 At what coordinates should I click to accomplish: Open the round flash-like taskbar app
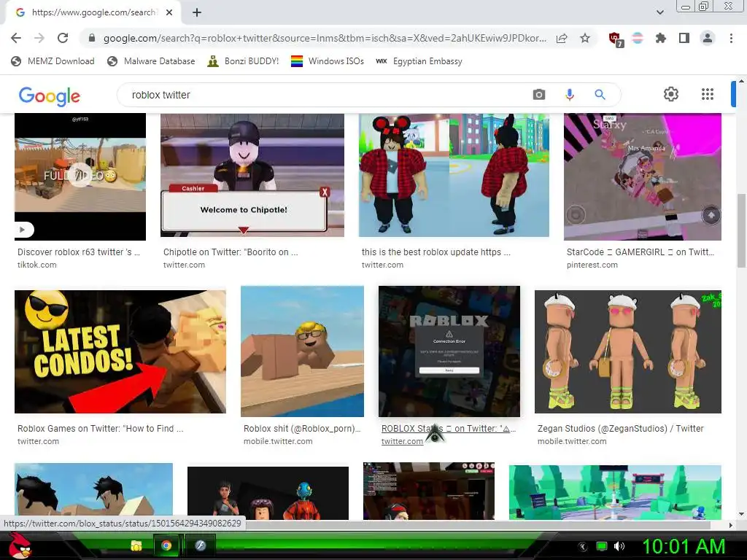click(200, 545)
